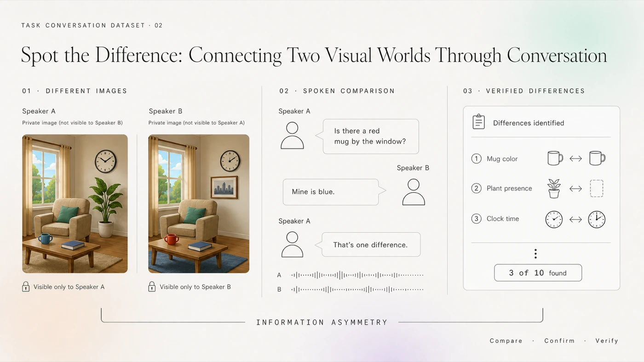Image resolution: width=644 pixels, height=362 pixels.
Task: Click the Plant presence label
Action: (509, 188)
